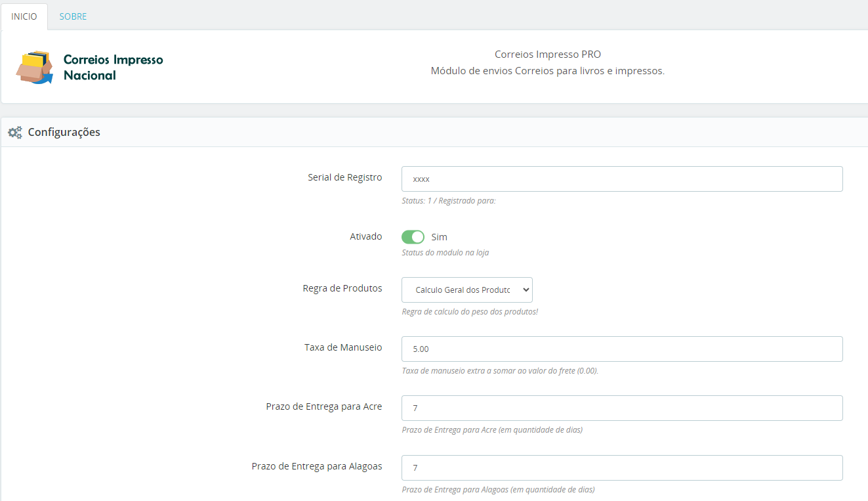
Task: Click the Correios Impresso Nacional package logo
Action: click(35, 67)
